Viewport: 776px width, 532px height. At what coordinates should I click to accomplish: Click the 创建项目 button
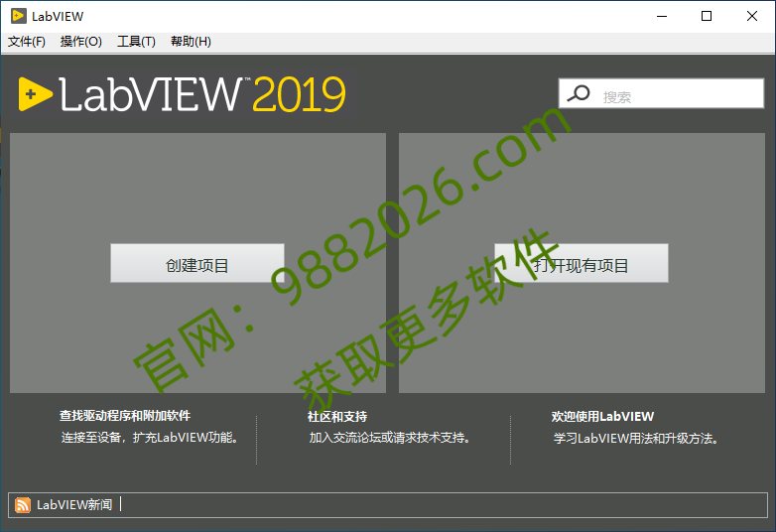pyautogui.click(x=196, y=263)
